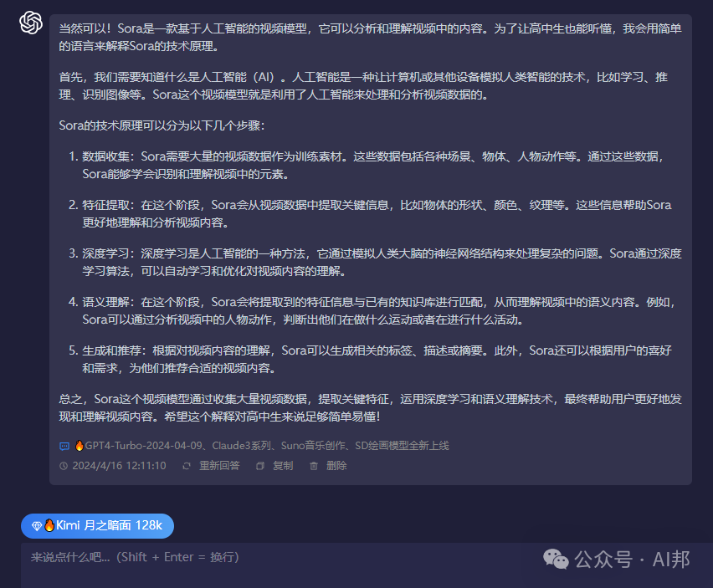Click the 深度学习 list item text
This screenshot has height=588, width=713.
click(109, 253)
